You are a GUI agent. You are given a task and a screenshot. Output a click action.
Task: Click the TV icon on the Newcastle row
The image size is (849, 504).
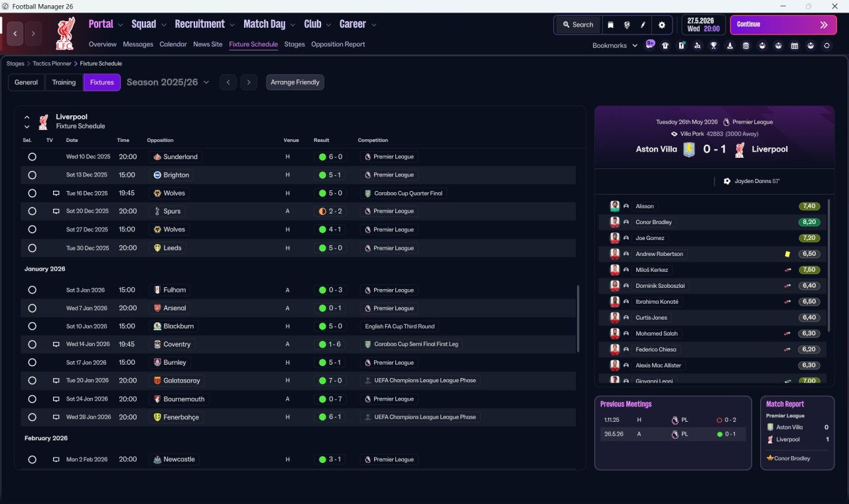[x=56, y=460]
